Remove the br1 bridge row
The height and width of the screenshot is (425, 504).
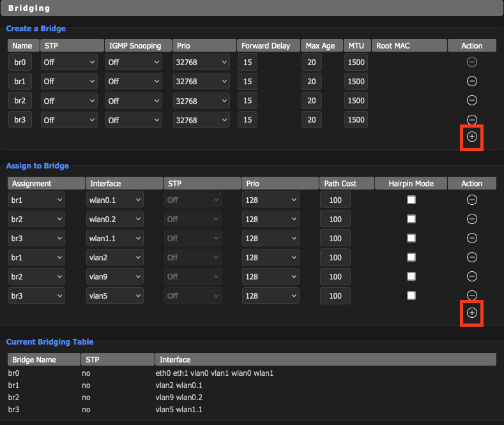pos(471,81)
